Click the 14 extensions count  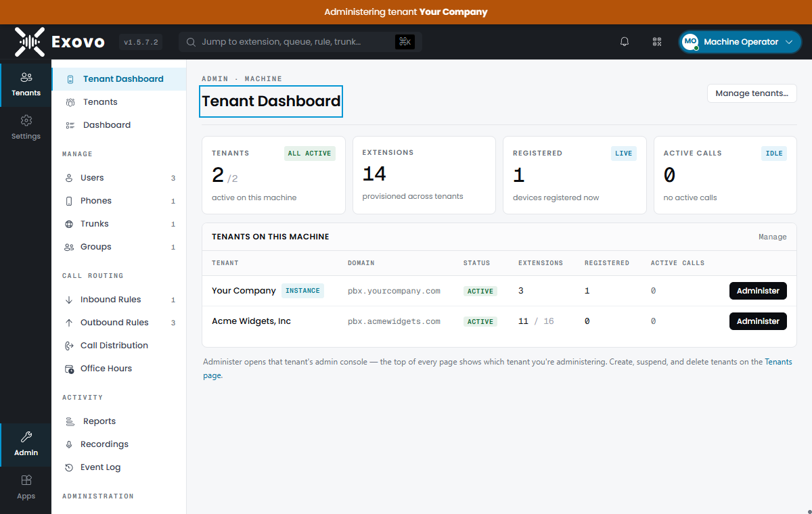coord(374,174)
